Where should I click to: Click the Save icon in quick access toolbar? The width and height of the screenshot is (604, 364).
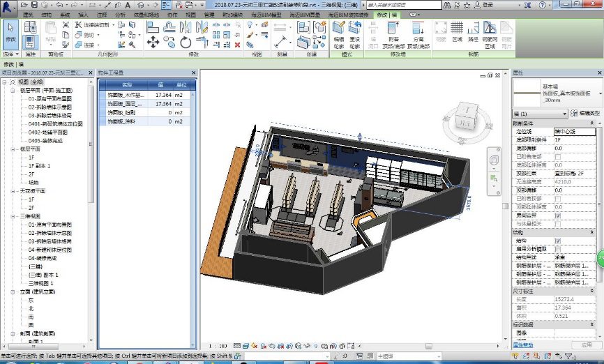[x=34, y=5]
